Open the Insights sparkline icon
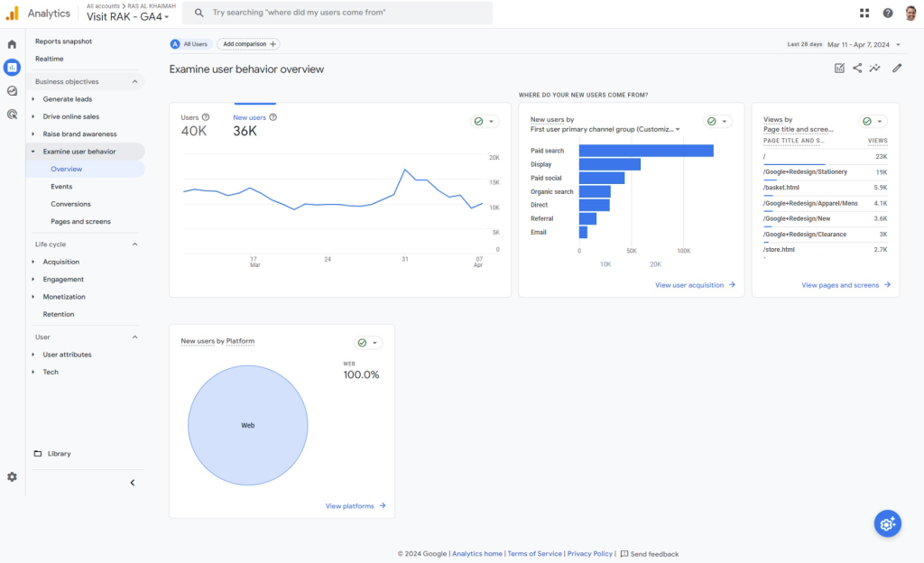The height and width of the screenshot is (563, 924). click(x=875, y=69)
